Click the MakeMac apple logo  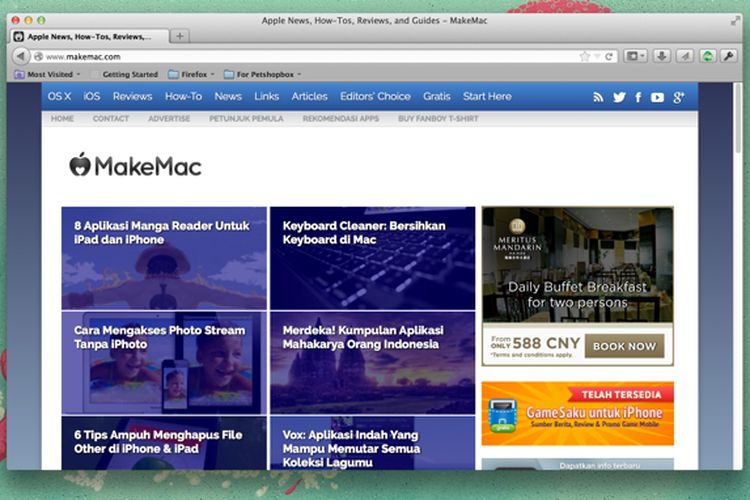click(80, 165)
